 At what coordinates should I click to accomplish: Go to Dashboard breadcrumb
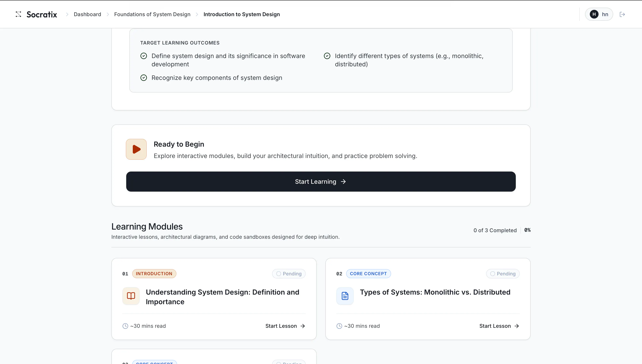(87, 14)
